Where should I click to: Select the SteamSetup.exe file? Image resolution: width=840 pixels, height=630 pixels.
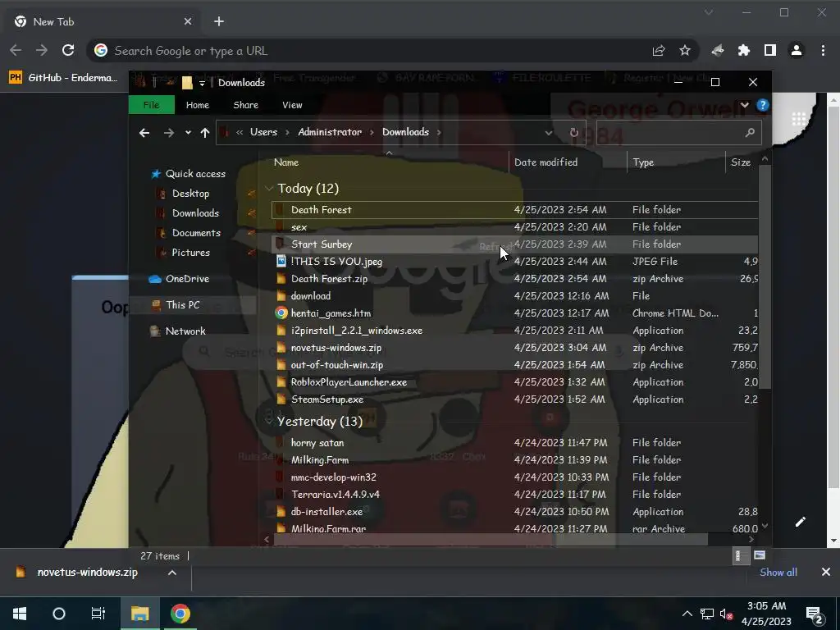[326, 399]
